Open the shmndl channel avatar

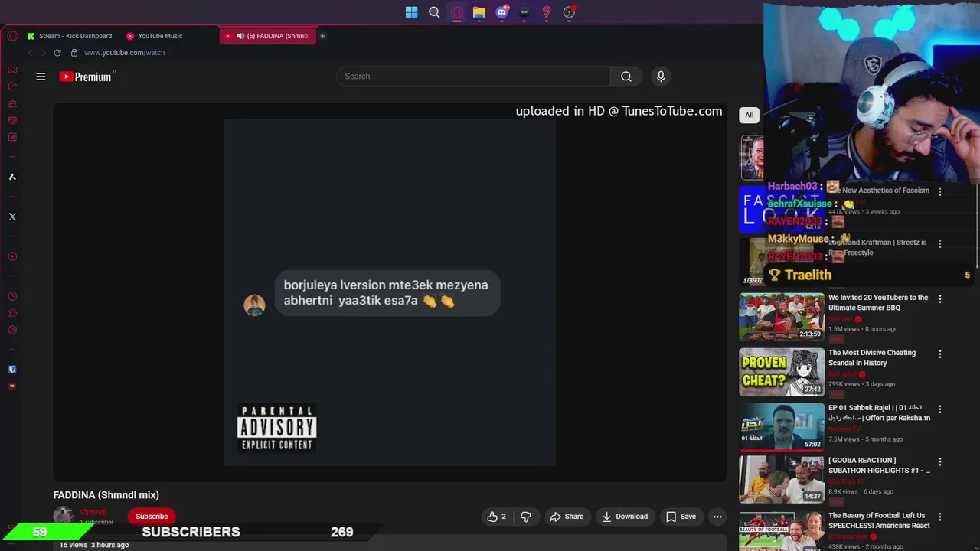tap(63, 516)
